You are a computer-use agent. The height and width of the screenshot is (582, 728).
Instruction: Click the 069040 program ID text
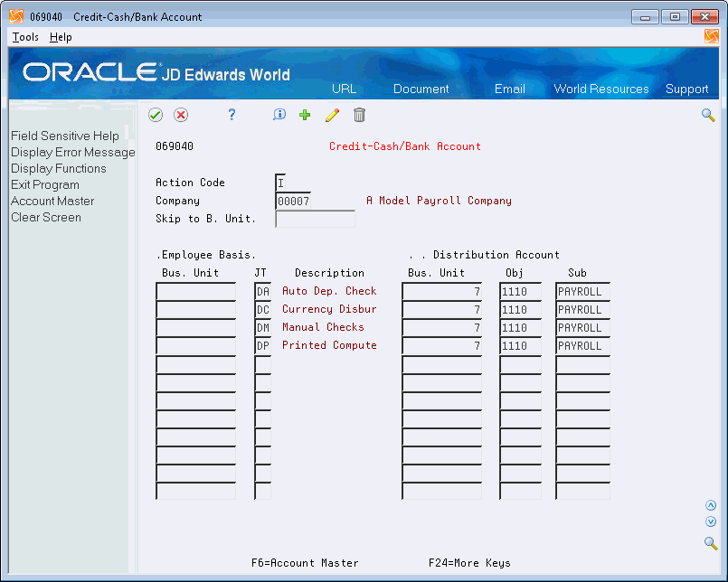click(175, 146)
